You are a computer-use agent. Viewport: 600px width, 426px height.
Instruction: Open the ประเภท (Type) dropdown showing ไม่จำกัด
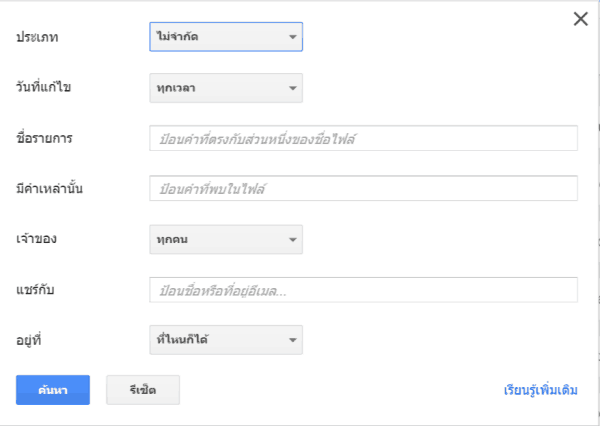225,37
